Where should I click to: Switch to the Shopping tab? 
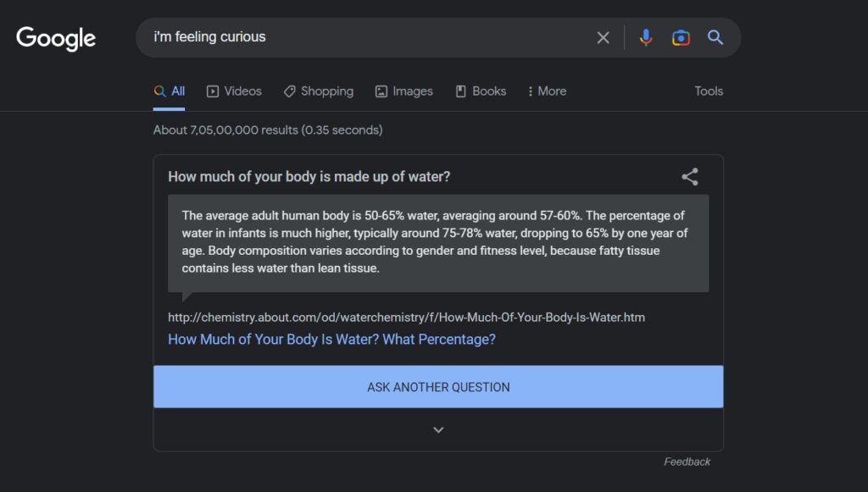(319, 91)
